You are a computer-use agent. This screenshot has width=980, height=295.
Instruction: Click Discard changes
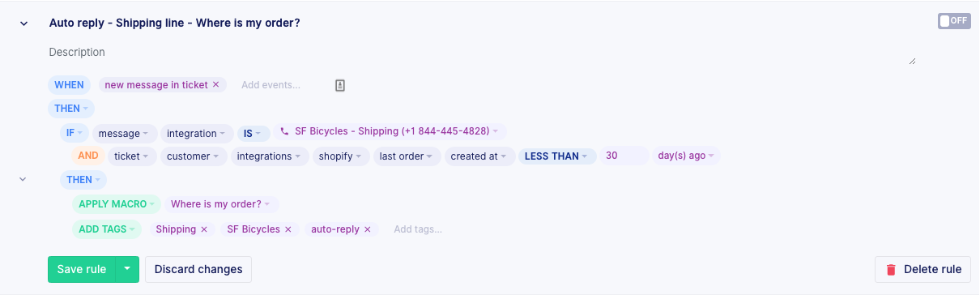[198, 270]
